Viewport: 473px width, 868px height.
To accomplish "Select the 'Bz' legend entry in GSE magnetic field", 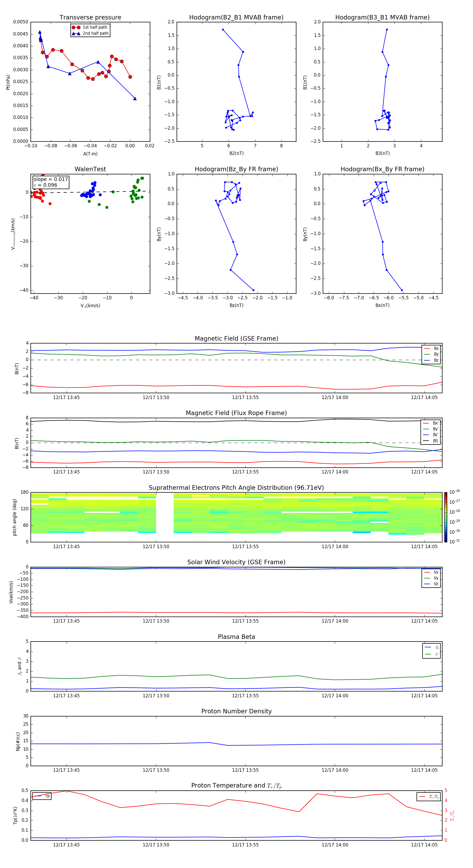I will [431, 360].
